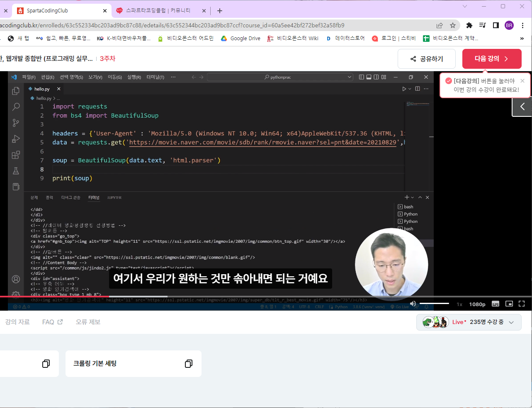The width and height of the screenshot is (532, 408).
Task: Change video quality 1080p
Action: pos(477,304)
